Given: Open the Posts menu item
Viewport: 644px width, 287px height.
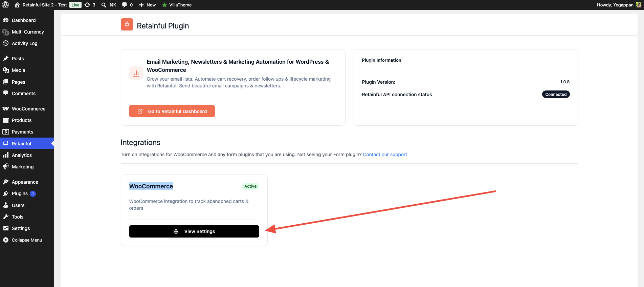Looking at the screenshot, I should [x=27, y=59].
